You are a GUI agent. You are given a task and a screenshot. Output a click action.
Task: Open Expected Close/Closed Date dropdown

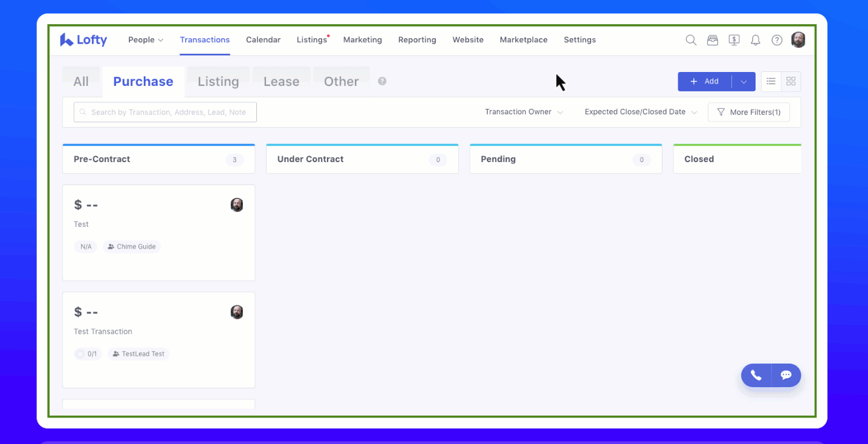coord(640,112)
